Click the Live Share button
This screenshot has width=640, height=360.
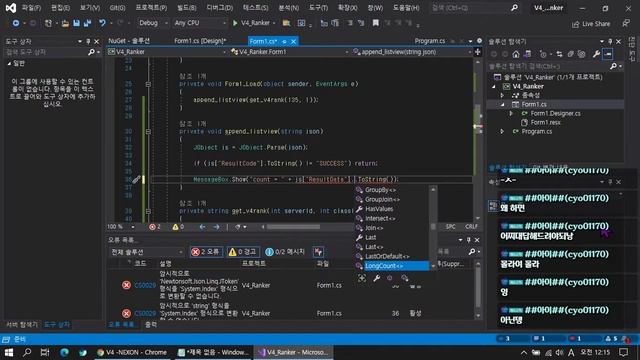point(591,24)
